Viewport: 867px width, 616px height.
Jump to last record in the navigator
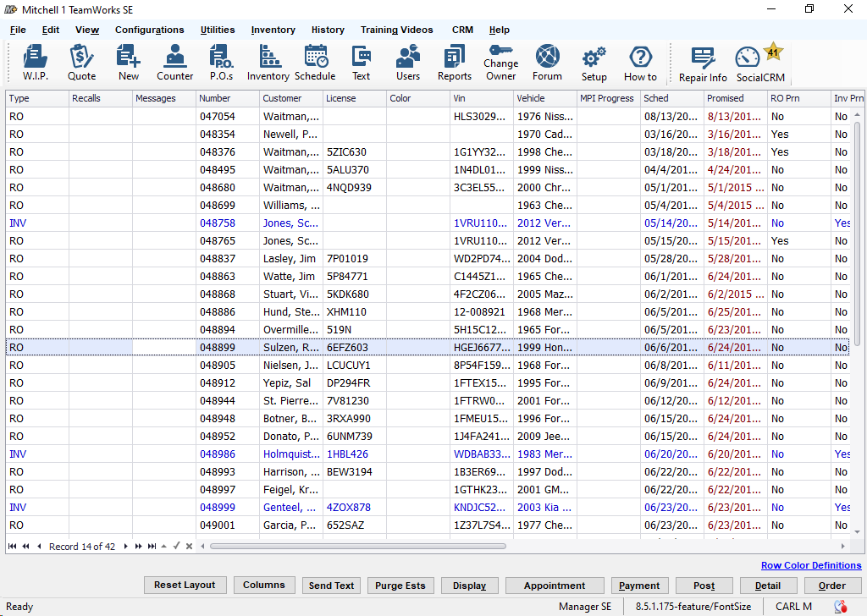click(x=152, y=547)
